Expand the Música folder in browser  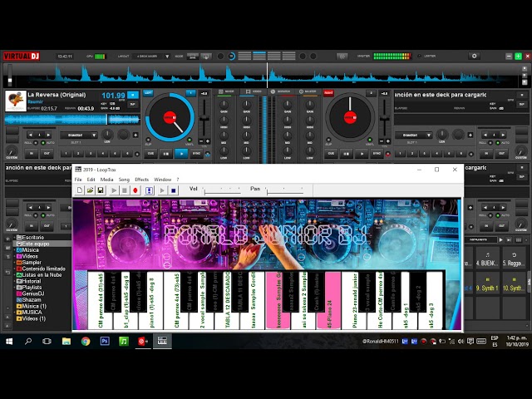pyautogui.click(x=15, y=250)
